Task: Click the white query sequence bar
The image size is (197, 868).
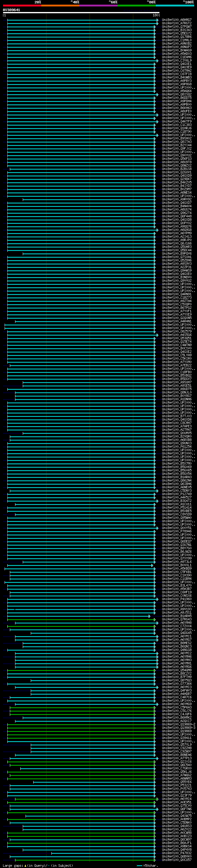Action: pos(81,13)
